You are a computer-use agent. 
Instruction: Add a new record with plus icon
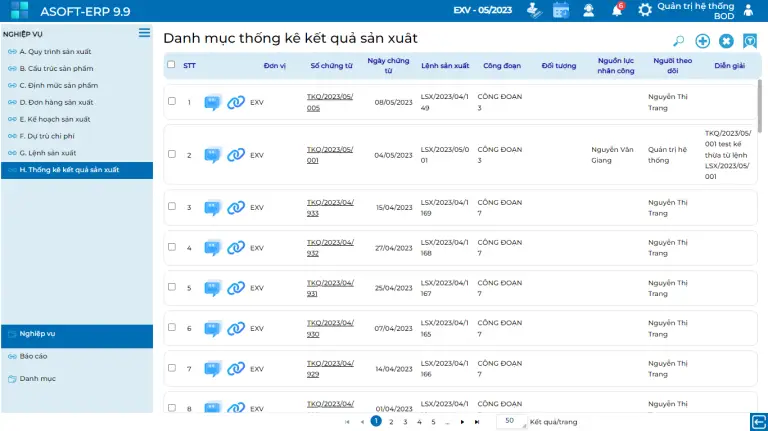click(x=703, y=41)
